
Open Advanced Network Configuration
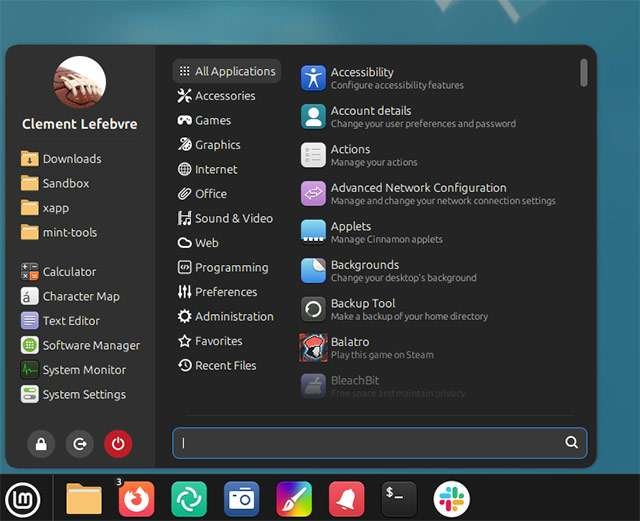click(437, 194)
